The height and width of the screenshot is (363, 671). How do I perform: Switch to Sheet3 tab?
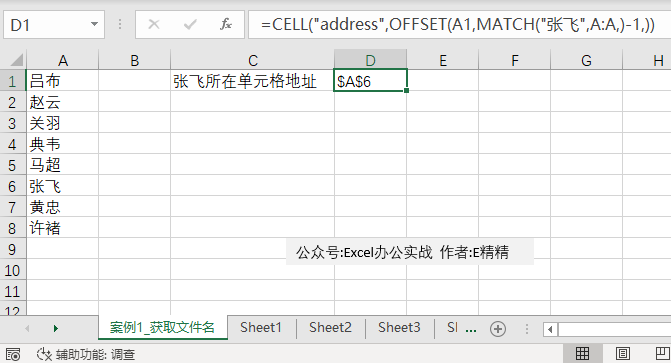pyautogui.click(x=399, y=327)
